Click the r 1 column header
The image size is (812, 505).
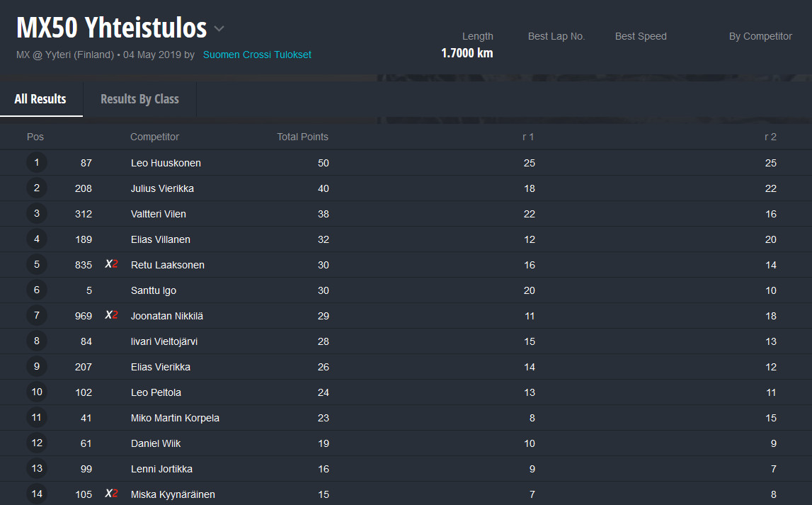[x=528, y=137]
